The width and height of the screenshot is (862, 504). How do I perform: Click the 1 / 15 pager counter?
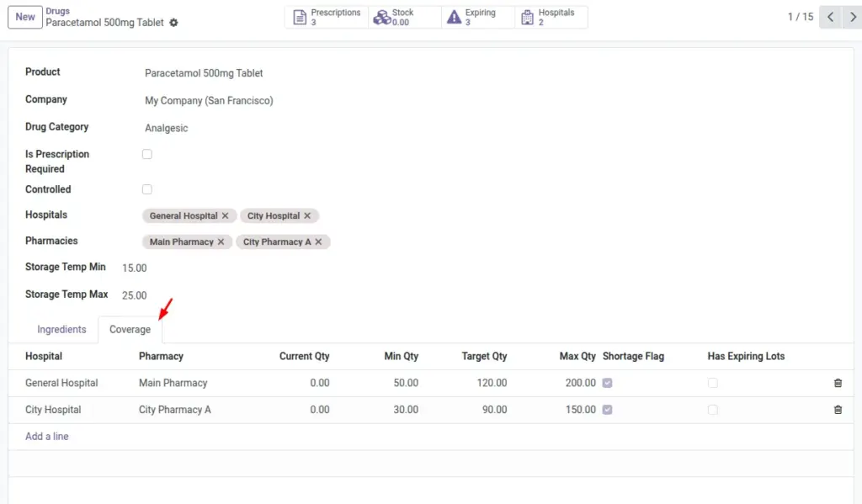(801, 17)
